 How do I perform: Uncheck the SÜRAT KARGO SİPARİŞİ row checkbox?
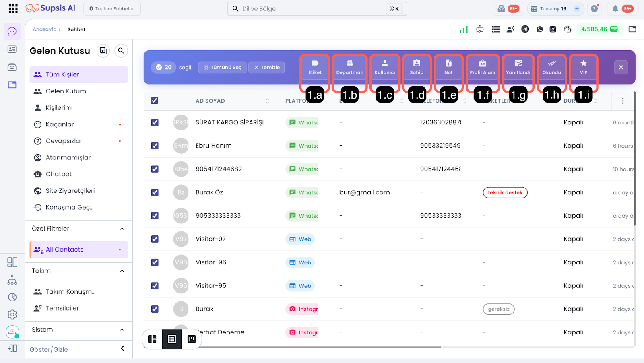pyautogui.click(x=155, y=122)
